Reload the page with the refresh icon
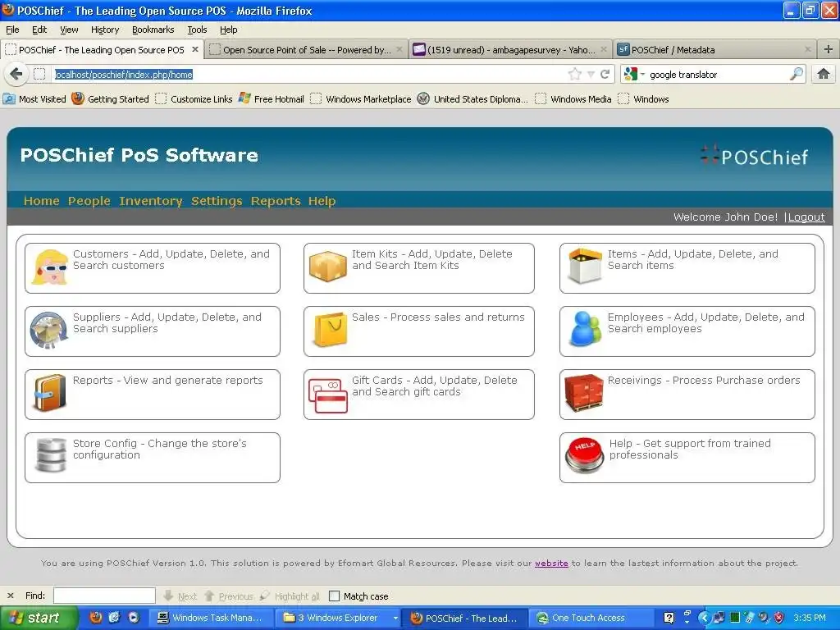 point(605,74)
